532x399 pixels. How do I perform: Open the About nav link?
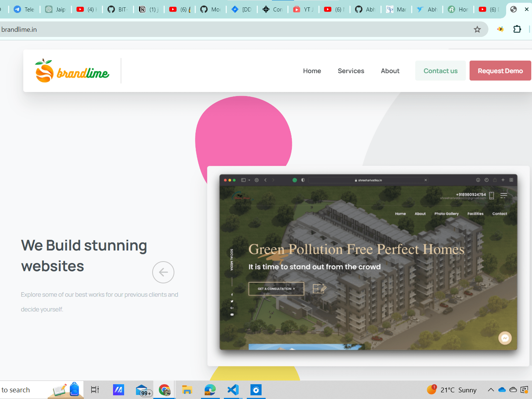coord(390,71)
